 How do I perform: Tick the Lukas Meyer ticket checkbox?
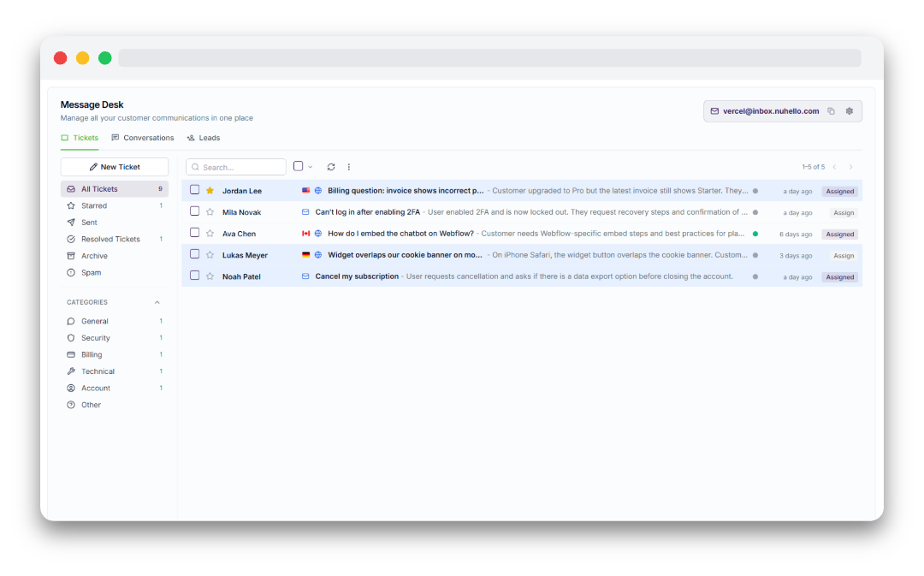[x=194, y=254]
